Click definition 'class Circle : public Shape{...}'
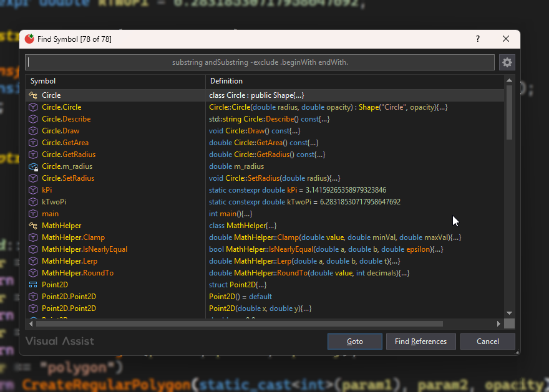The width and height of the screenshot is (549, 392). [256, 95]
